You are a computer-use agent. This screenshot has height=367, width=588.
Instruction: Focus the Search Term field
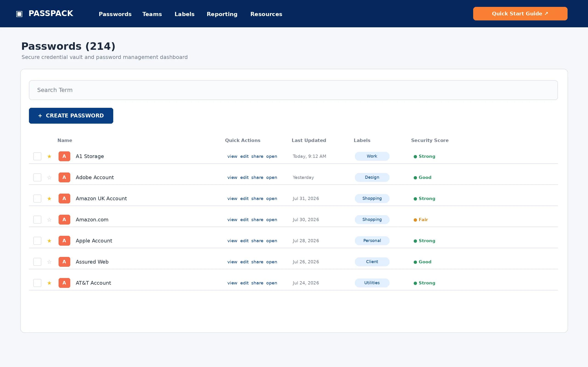[293, 90]
